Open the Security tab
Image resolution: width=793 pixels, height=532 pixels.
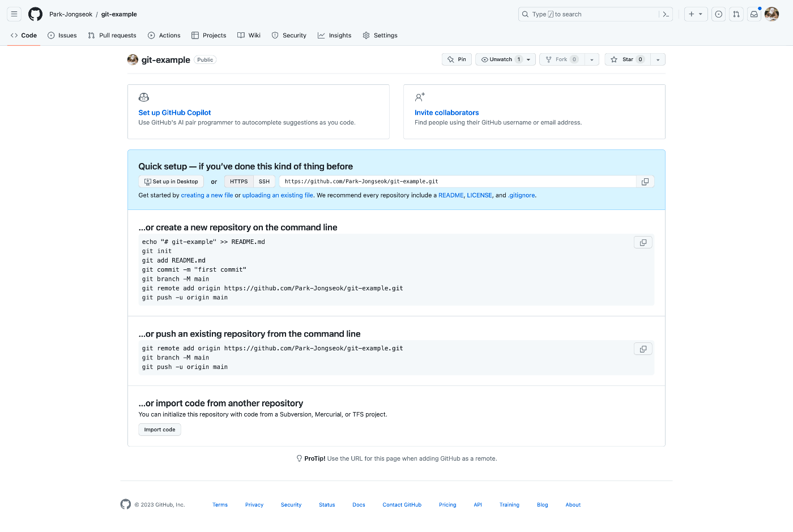coord(289,35)
